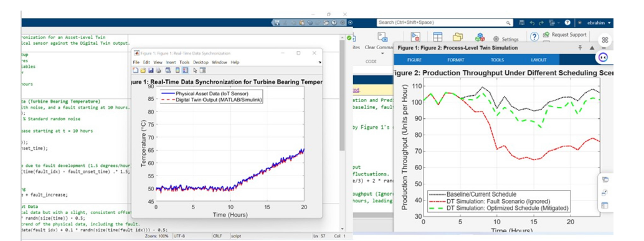The height and width of the screenshot is (241, 644).
Task: Click top side-panel icon at Figure 2 right edge
Action: click(605, 179)
